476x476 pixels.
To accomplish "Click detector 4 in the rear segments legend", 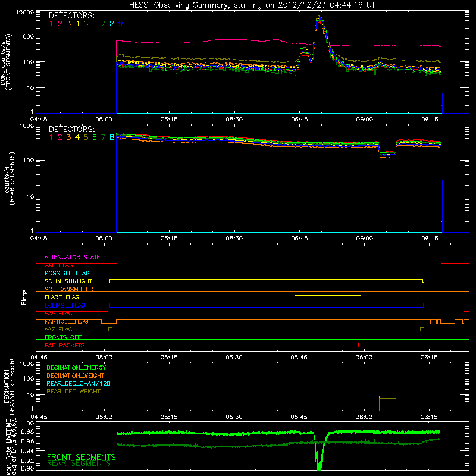I will (x=77, y=137).
